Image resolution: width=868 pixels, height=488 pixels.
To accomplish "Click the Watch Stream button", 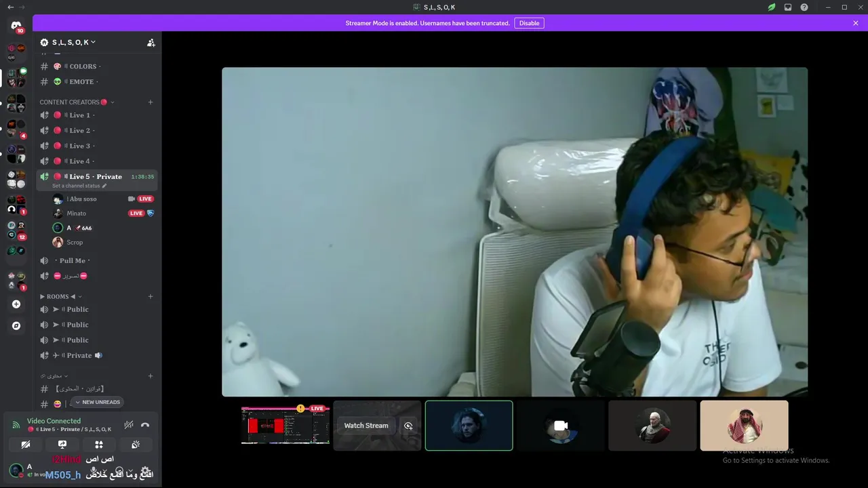I will [366, 426].
